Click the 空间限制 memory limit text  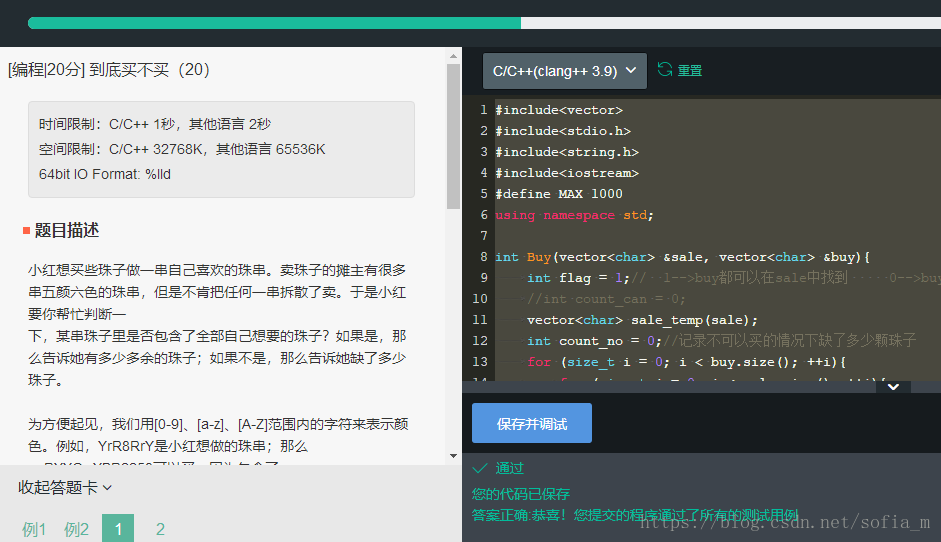click(182, 149)
